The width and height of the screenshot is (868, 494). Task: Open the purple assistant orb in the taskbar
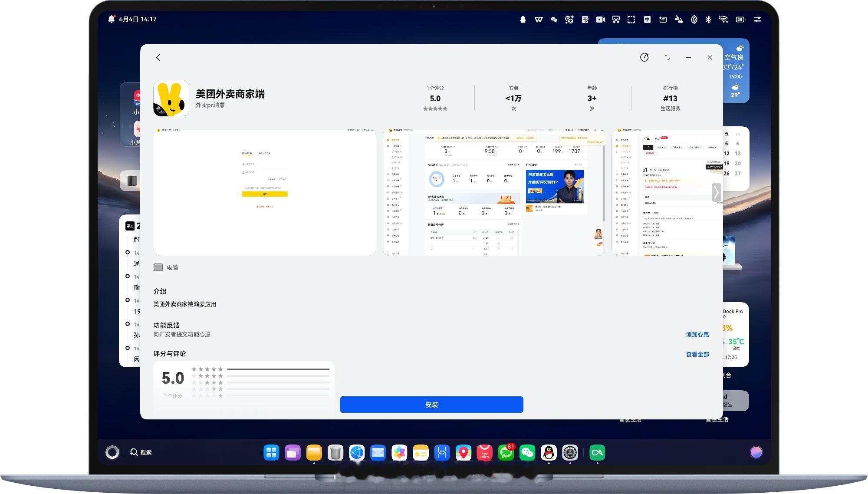coord(756,452)
